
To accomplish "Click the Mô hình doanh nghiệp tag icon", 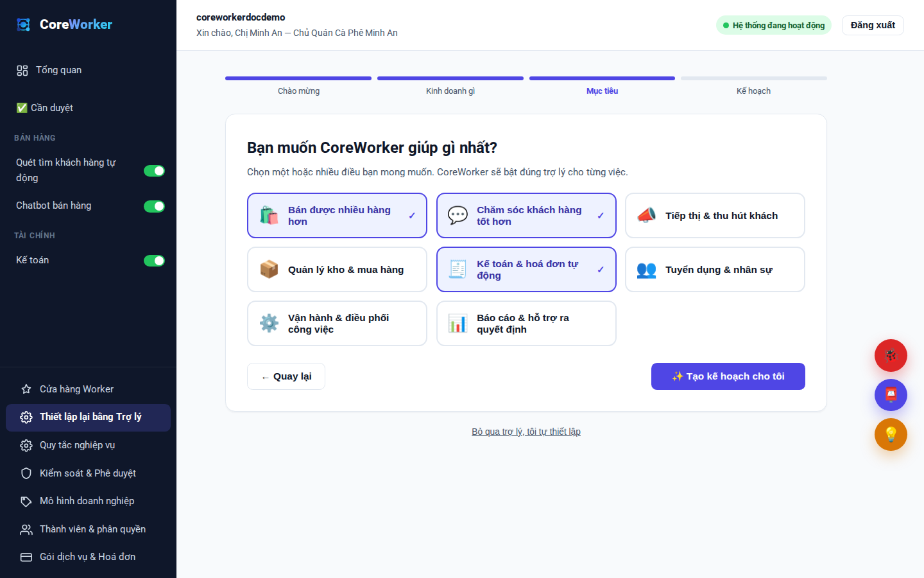I will click(26, 502).
